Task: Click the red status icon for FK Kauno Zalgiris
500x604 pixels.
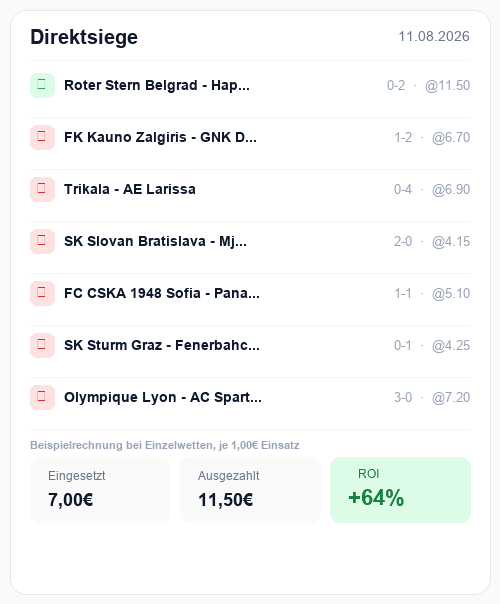Action: click(42, 137)
